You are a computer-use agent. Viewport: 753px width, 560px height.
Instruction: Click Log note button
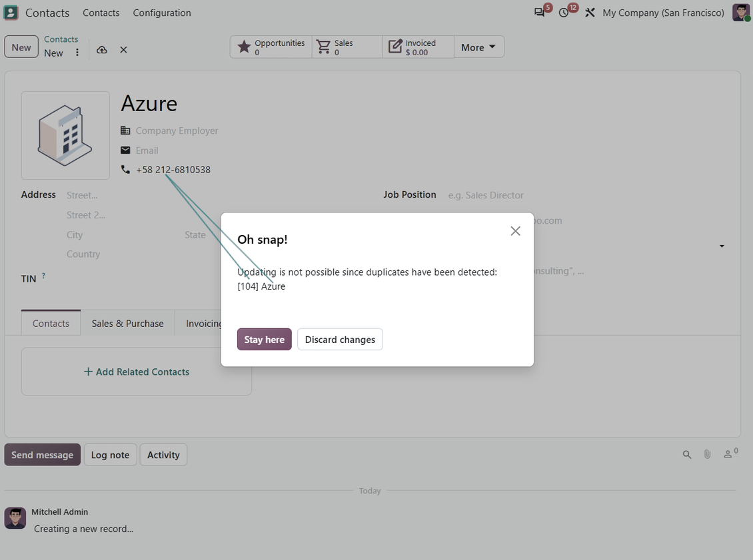click(111, 454)
